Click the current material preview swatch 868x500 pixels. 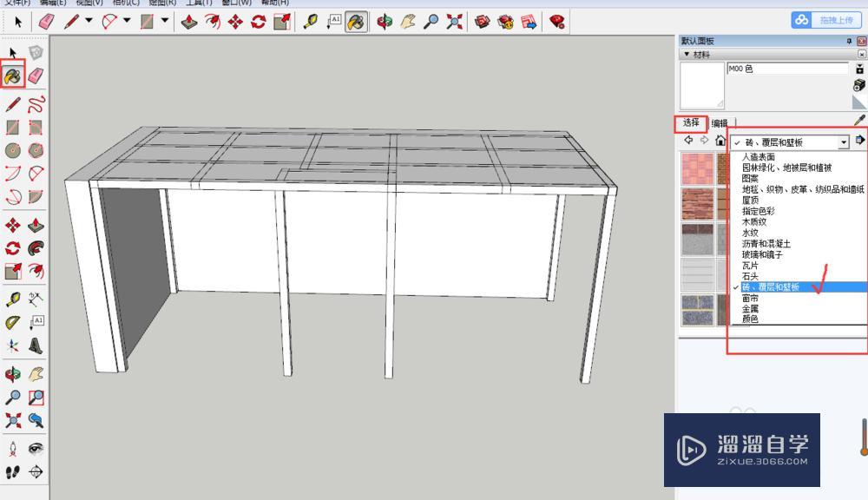pyautogui.click(x=702, y=85)
